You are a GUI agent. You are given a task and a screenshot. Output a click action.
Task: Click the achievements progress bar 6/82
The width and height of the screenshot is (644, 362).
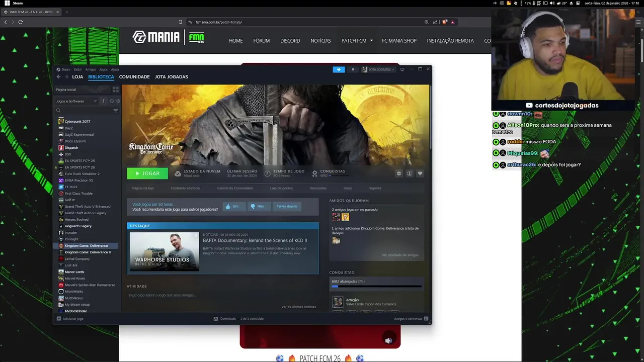376,286
